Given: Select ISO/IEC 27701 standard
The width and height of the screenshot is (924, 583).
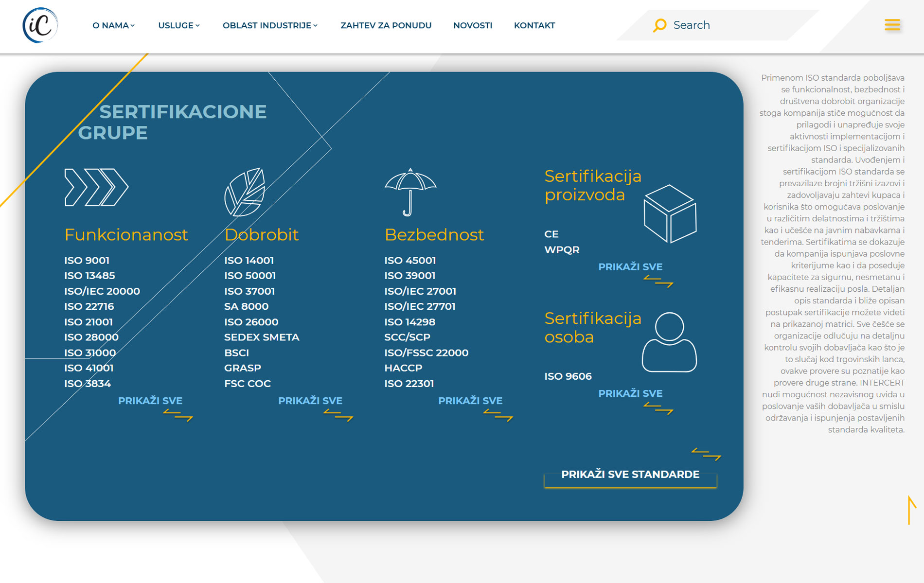Looking at the screenshot, I should (420, 306).
